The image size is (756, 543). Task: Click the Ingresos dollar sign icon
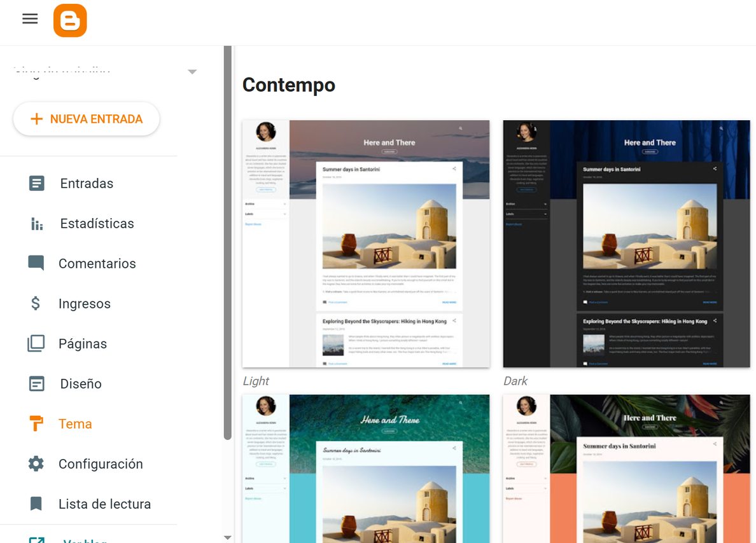click(x=35, y=303)
